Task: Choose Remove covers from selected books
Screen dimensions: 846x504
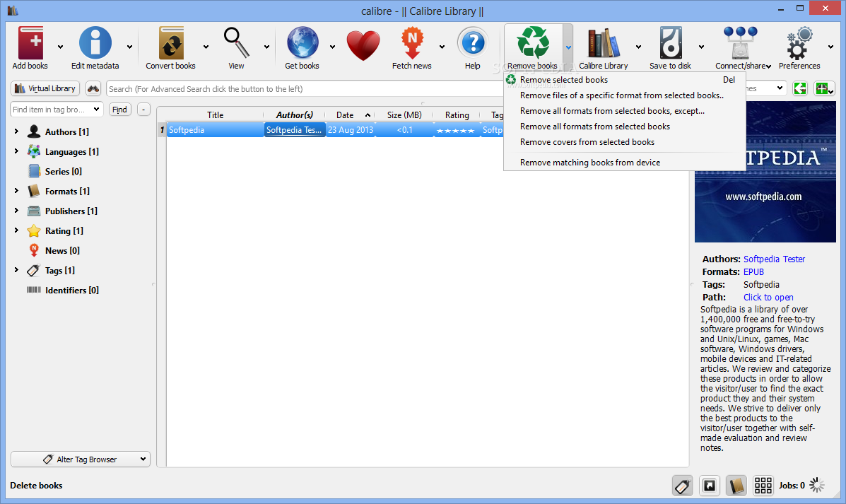Action: [625, 143]
